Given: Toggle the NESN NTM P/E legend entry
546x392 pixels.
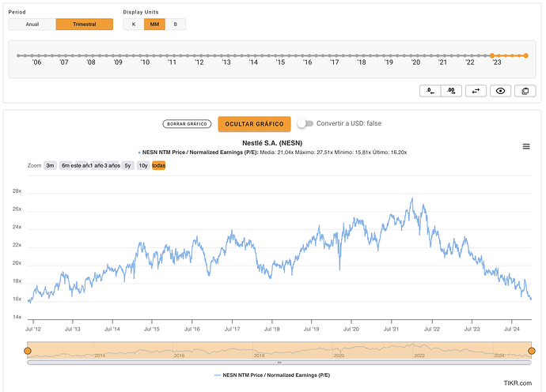Looking at the screenshot, I should (272, 375).
